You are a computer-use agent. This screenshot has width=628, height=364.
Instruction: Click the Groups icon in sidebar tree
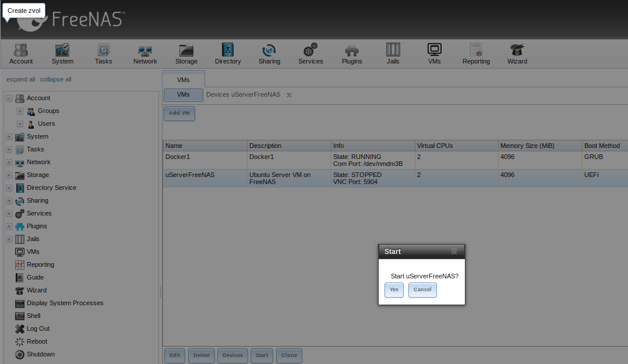tap(31, 111)
